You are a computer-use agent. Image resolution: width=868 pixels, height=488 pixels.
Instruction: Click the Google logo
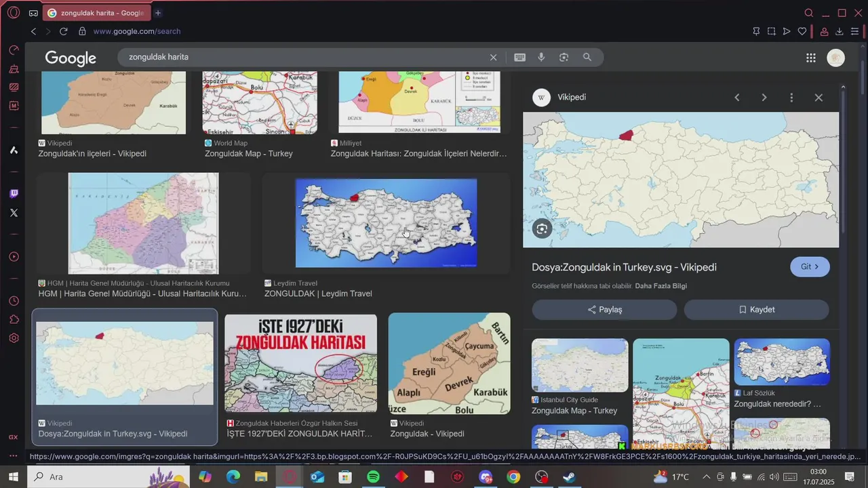tap(71, 58)
